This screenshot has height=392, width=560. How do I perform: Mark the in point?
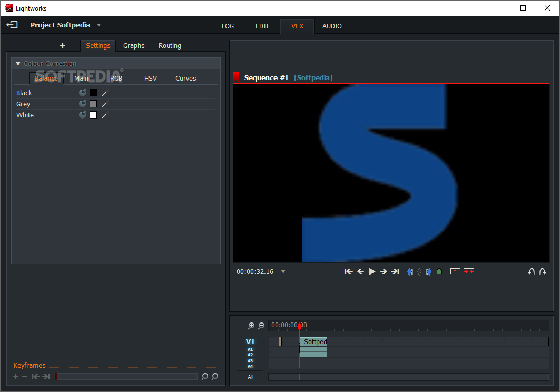(x=410, y=271)
